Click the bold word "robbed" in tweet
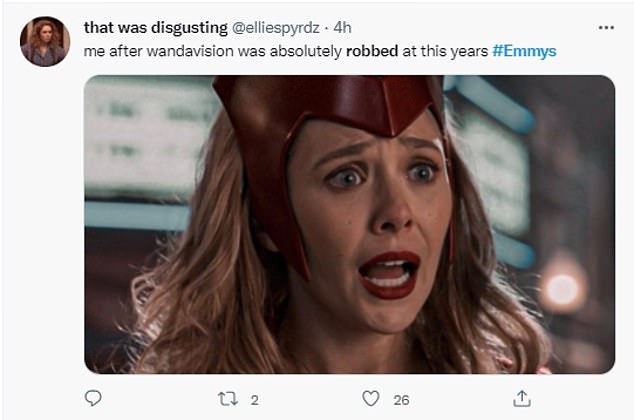 [370, 48]
